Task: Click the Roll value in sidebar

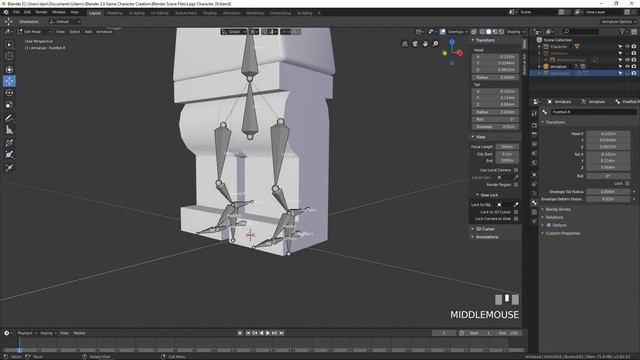Action: point(496,119)
